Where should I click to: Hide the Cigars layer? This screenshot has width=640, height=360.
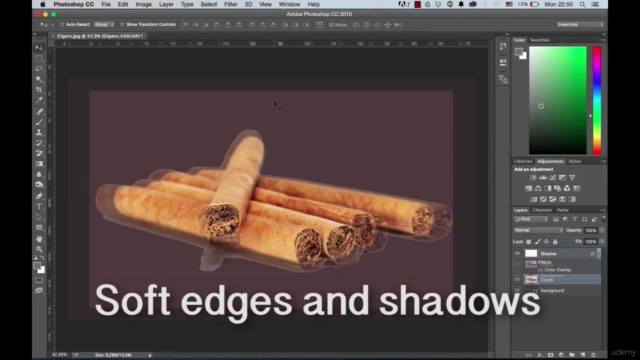(x=517, y=279)
